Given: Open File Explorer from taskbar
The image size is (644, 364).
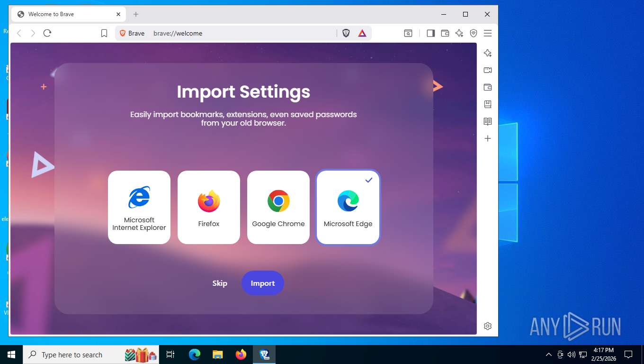Looking at the screenshot, I should click(x=218, y=355).
